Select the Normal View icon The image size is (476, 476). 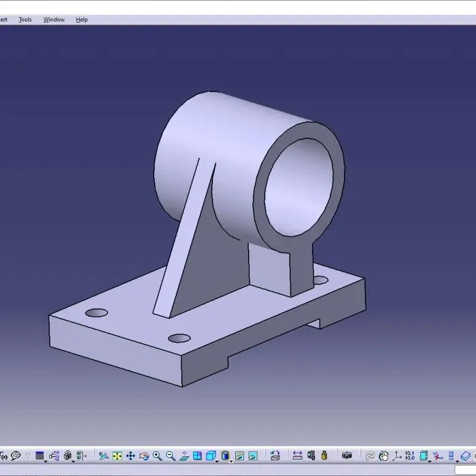click(x=184, y=456)
